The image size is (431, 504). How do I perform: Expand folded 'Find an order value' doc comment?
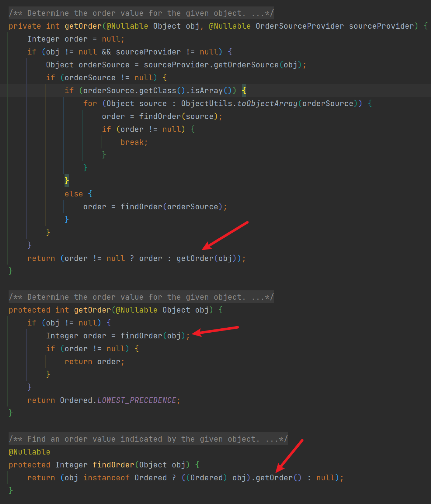[148, 439]
